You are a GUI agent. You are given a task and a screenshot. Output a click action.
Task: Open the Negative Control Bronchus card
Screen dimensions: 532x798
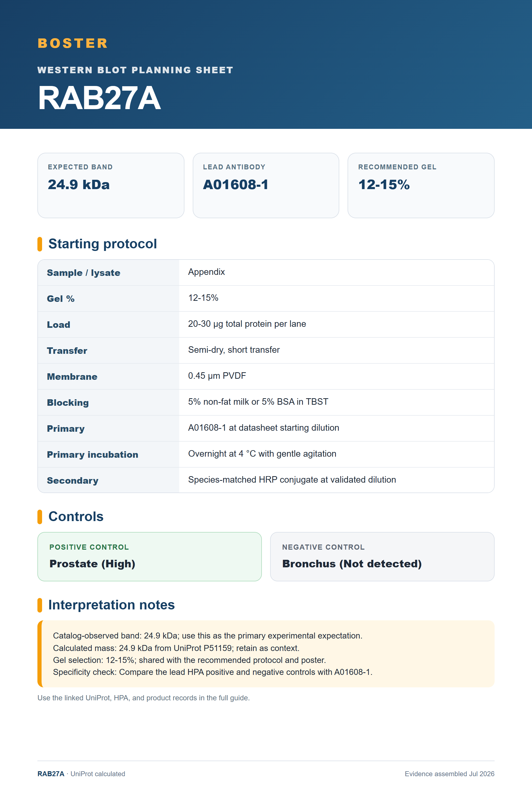tap(382, 556)
